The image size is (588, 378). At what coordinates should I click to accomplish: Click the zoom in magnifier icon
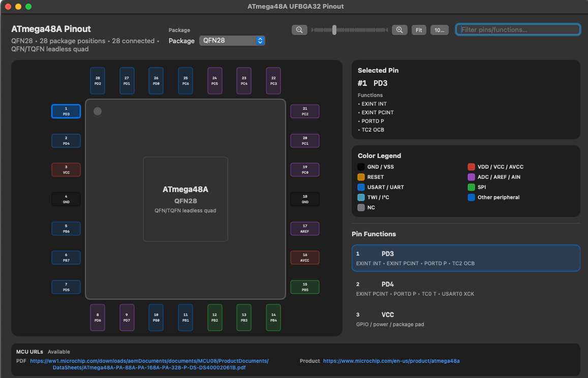(x=399, y=30)
